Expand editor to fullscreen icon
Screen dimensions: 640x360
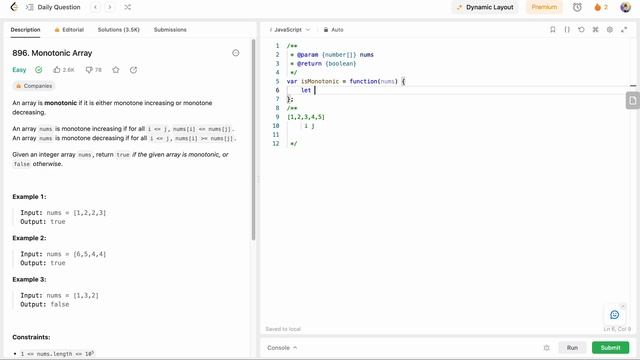(x=624, y=30)
